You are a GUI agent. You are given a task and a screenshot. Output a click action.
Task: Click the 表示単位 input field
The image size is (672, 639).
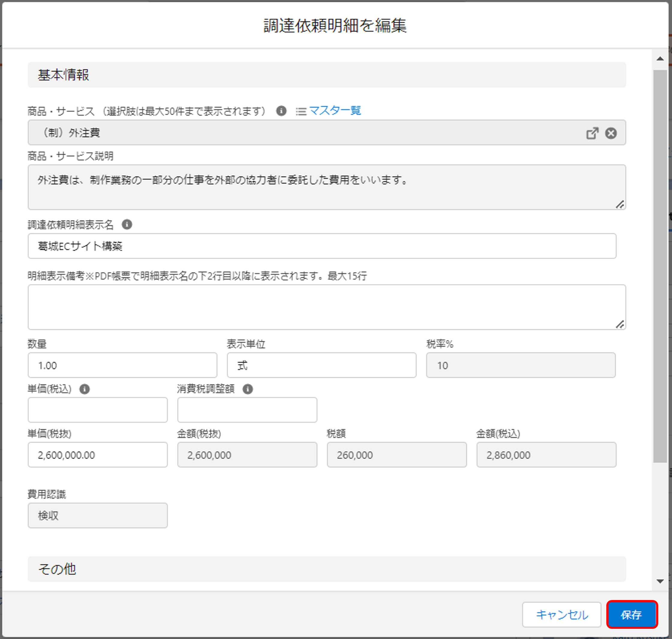(321, 365)
